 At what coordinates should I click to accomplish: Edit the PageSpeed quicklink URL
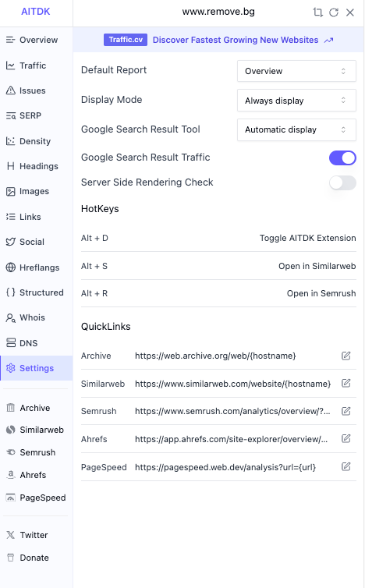[x=346, y=466]
